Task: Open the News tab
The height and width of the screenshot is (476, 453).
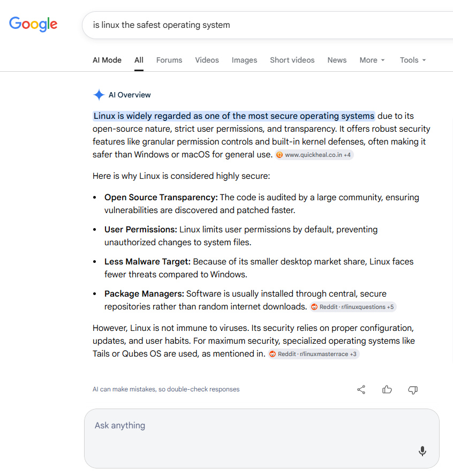Action: tap(337, 60)
